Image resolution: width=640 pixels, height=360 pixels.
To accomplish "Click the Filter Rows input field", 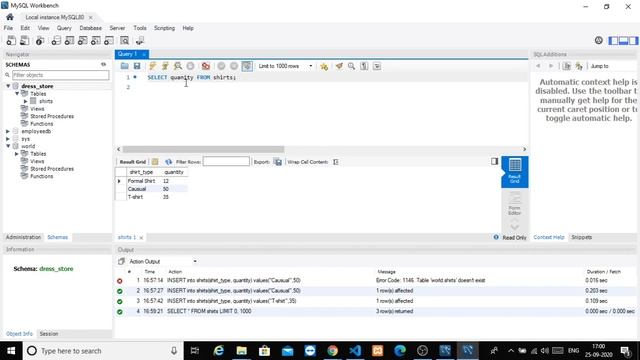I will point(226,162).
